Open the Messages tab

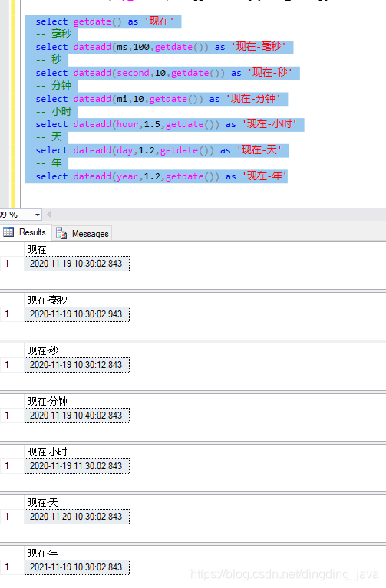tap(82, 234)
